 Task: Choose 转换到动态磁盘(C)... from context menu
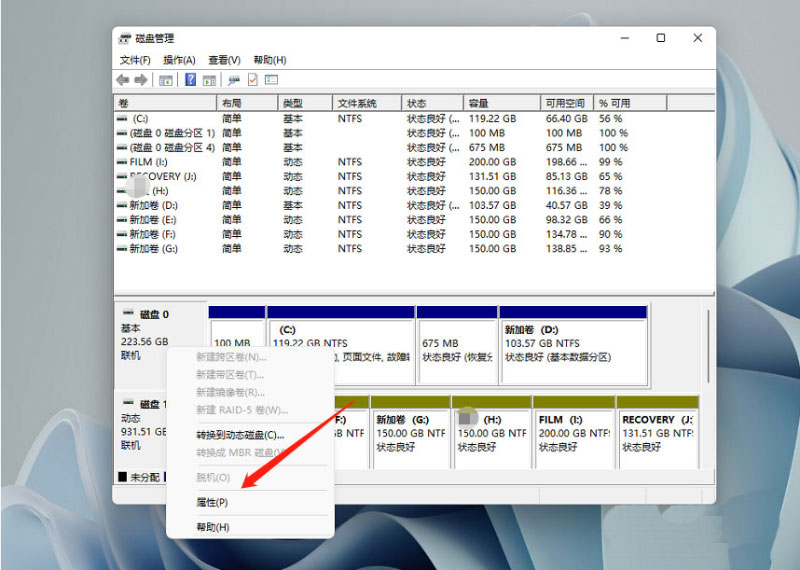tap(240, 435)
